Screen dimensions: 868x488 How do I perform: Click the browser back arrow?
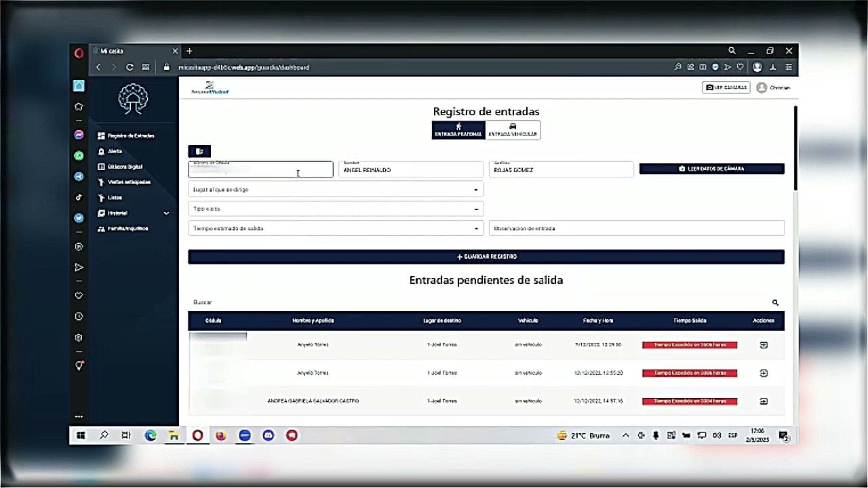click(98, 67)
